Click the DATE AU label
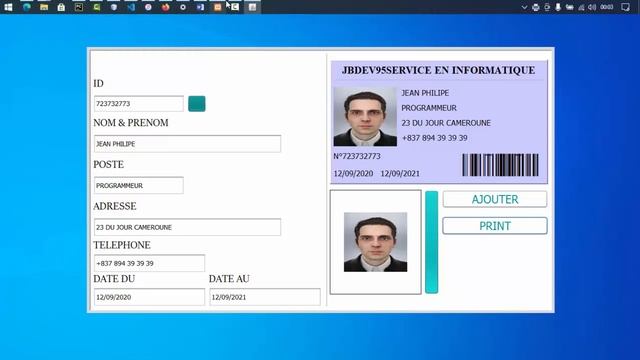 point(229,279)
